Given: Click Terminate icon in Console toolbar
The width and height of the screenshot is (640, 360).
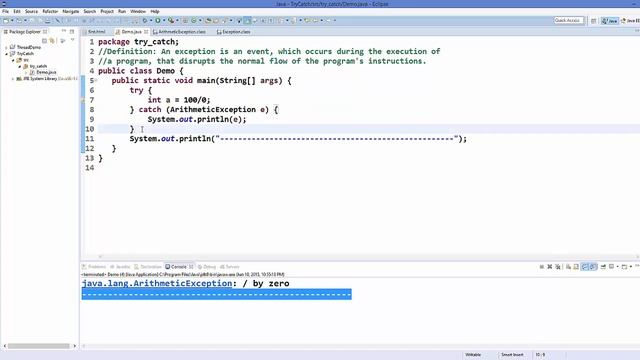Looking at the screenshot, I should click(542, 267).
